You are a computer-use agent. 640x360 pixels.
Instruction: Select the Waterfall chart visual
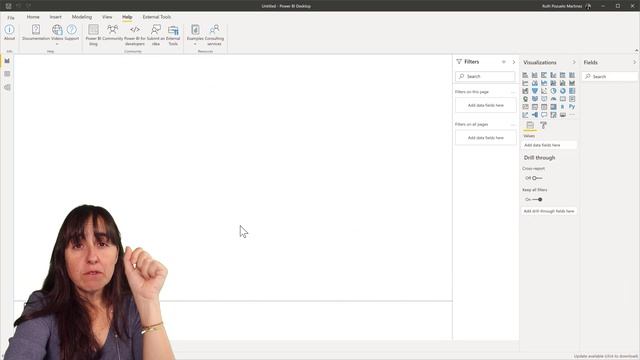click(525, 91)
